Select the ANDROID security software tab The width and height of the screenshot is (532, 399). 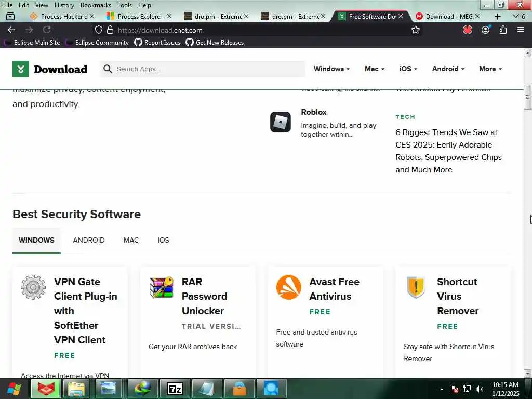(x=89, y=240)
